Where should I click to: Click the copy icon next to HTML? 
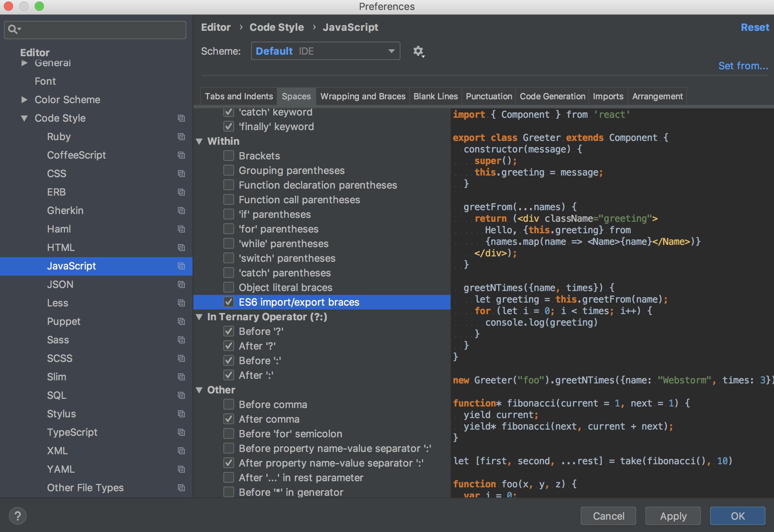tap(181, 248)
